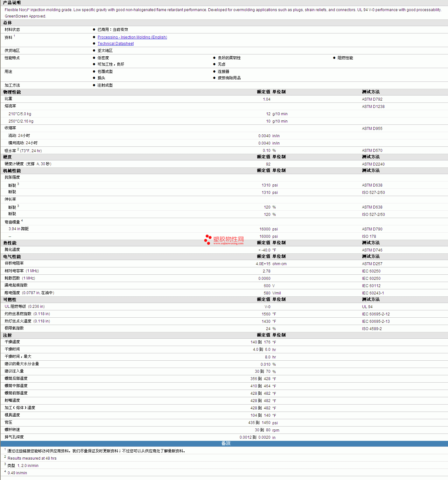Click the 抗张强度 row label
The width and height of the screenshot is (448, 480).
[x=12, y=177]
